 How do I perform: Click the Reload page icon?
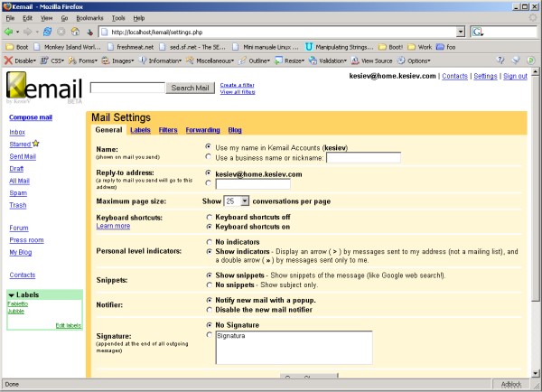[x=47, y=33]
